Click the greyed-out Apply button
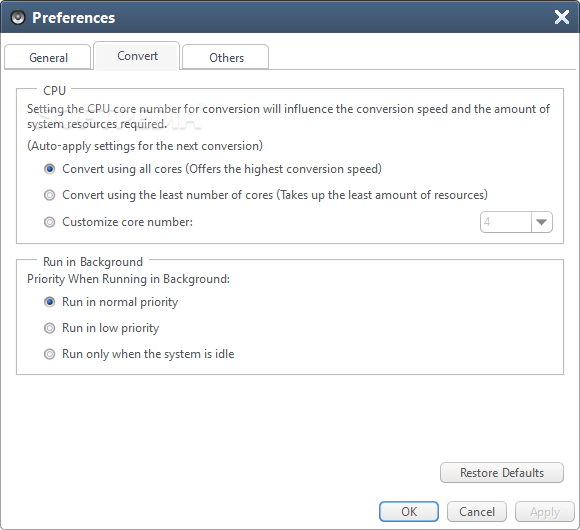The image size is (580, 530). coord(544,512)
